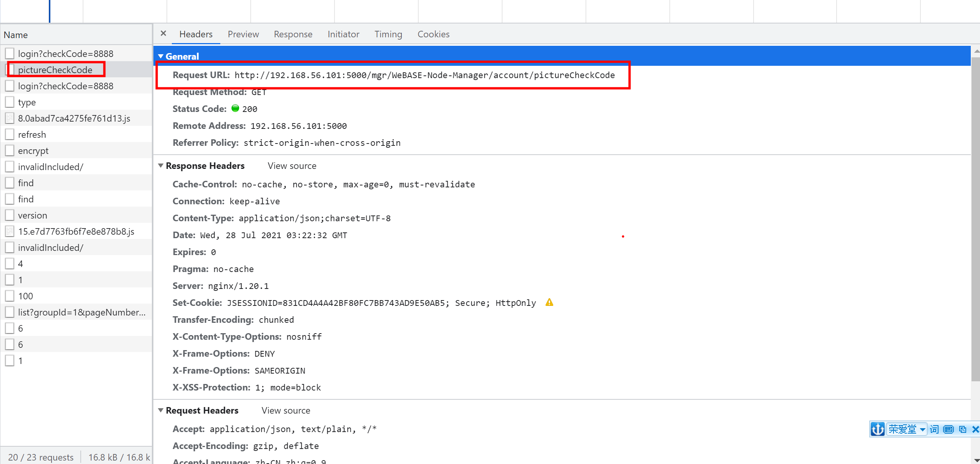Check the box beside the refresh request

[9, 134]
